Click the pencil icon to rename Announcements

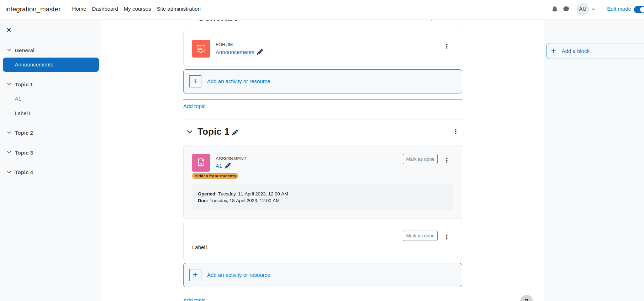260,52
